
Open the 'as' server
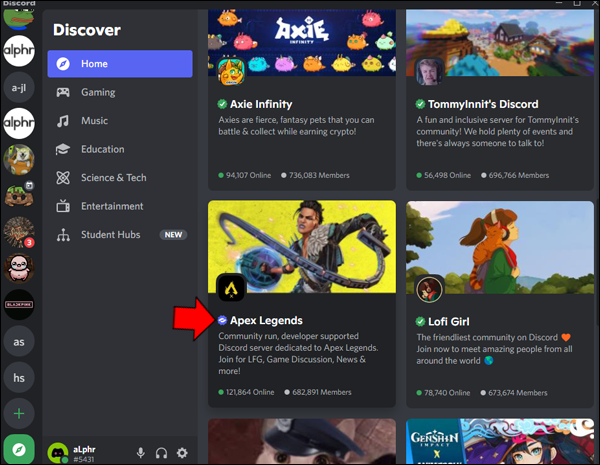tap(19, 341)
